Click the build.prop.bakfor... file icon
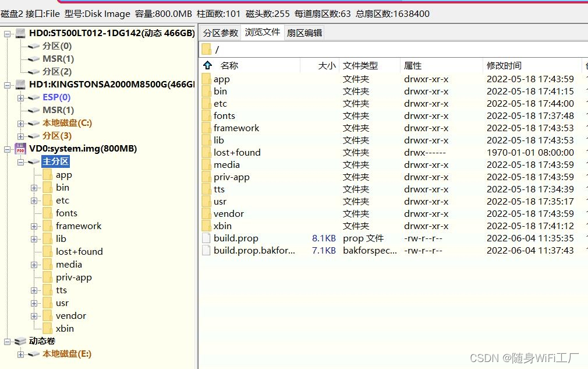This screenshot has width=588, height=369. click(x=206, y=251)
